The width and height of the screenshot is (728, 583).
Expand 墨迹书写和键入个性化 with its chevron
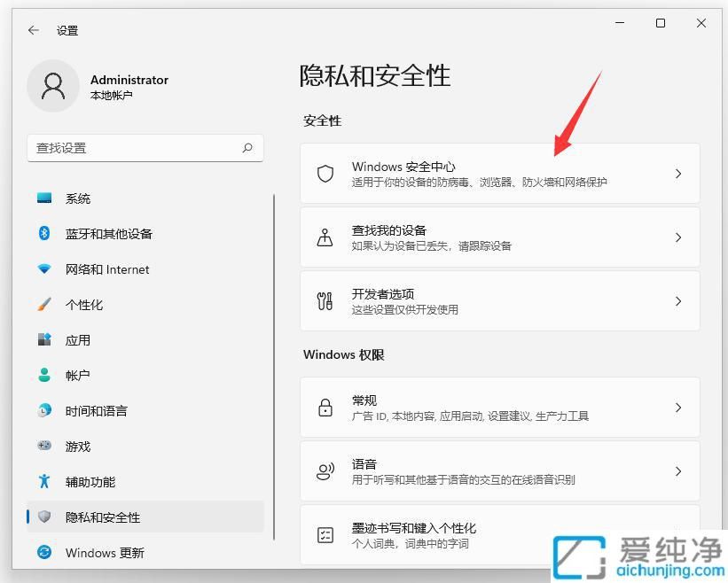pos(678,534)
